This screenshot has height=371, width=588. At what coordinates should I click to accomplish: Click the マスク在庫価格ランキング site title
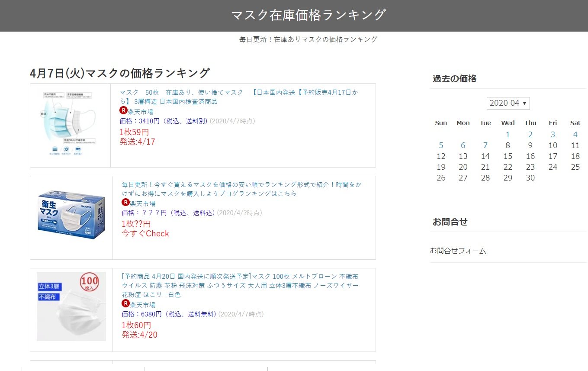click(308, 15)
